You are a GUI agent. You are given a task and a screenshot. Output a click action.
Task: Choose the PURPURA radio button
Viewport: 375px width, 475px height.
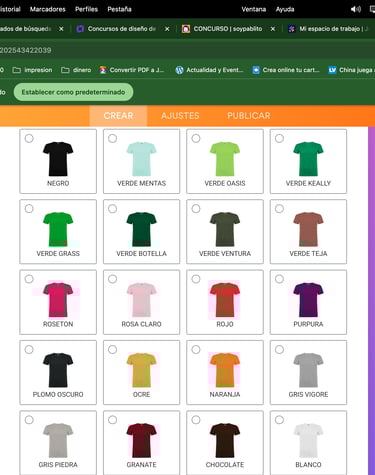point(279,279)
